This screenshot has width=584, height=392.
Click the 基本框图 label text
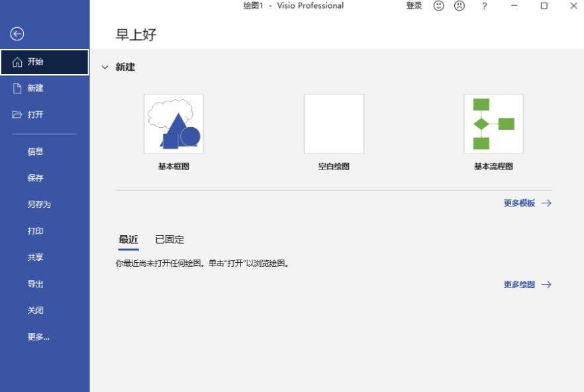174,167
